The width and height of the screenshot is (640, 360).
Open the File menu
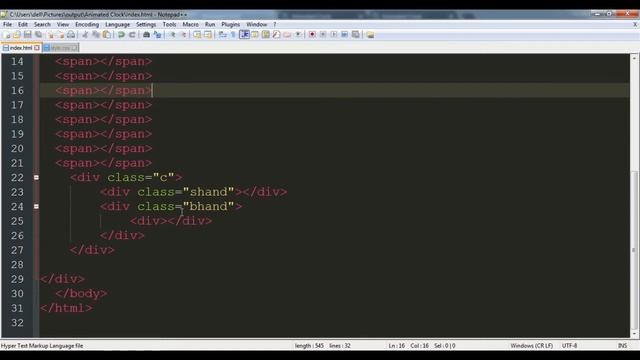[x=7, y=24]
